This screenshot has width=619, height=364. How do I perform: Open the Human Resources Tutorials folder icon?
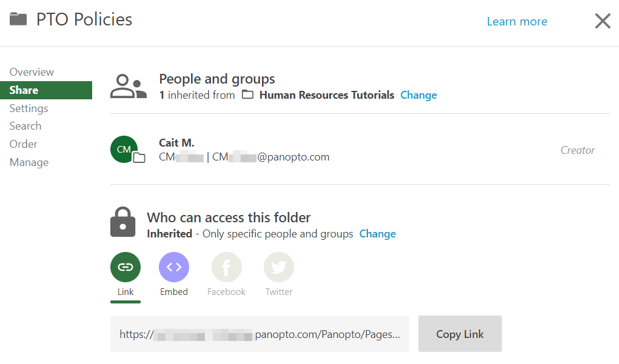click(x=248, y=94)
